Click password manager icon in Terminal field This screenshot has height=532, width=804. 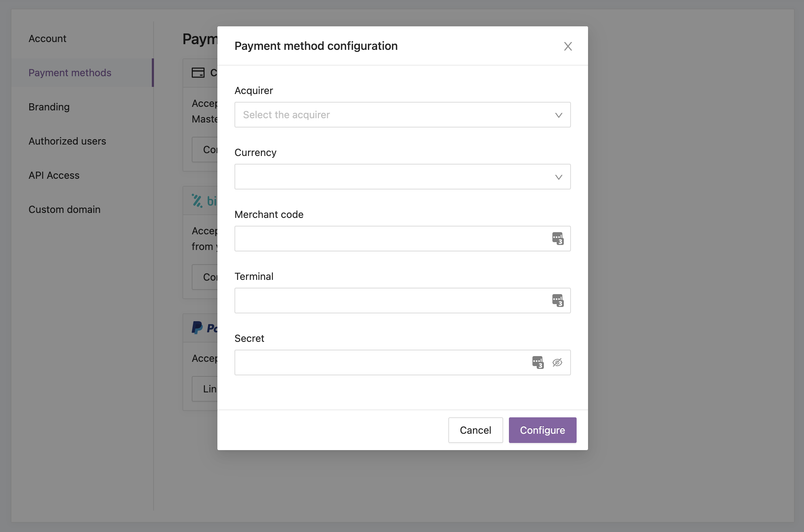pyautogui.click(x=558, y=301)
